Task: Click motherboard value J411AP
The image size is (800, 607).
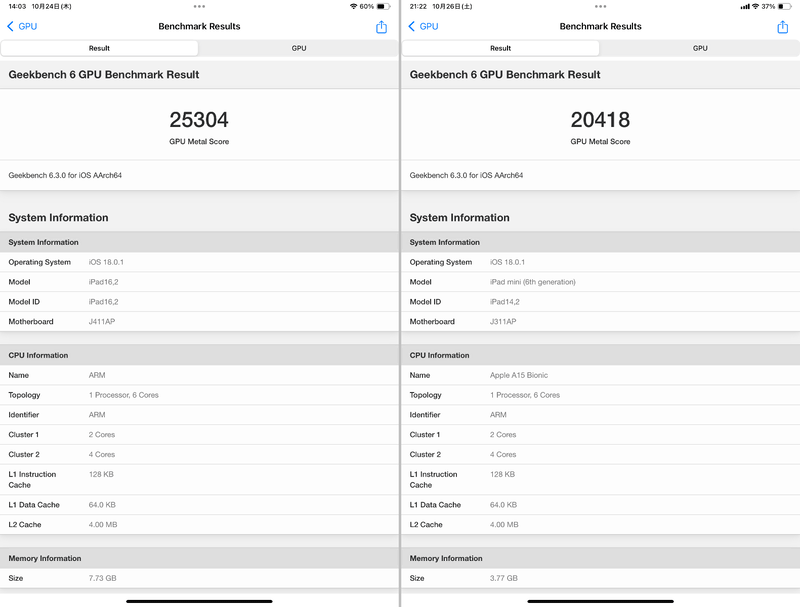Action: (x=102, y=322)
